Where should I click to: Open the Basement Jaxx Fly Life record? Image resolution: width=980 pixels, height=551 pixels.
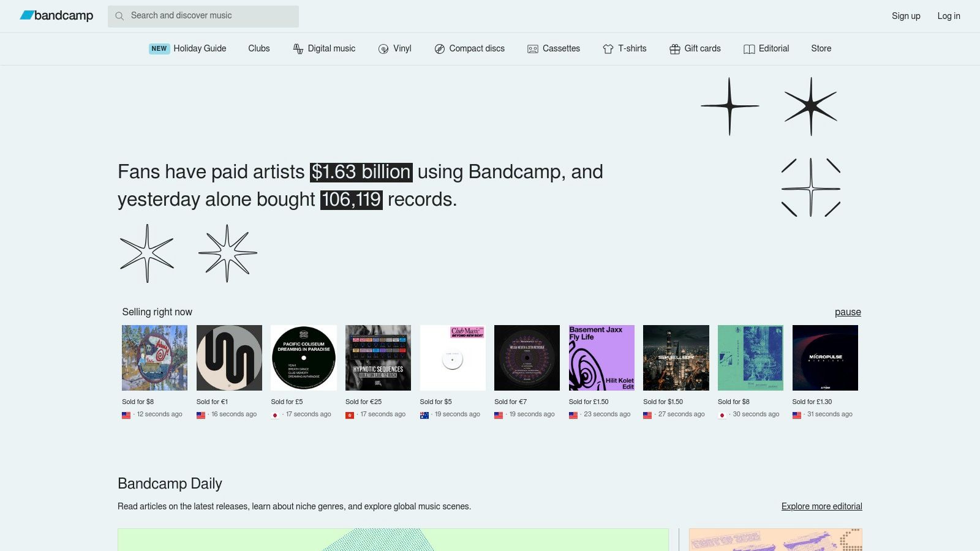point(601,358)
